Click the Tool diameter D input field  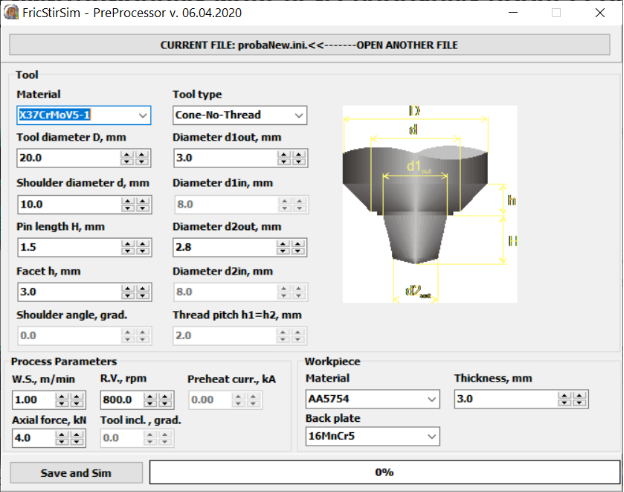tap(68, 158)
